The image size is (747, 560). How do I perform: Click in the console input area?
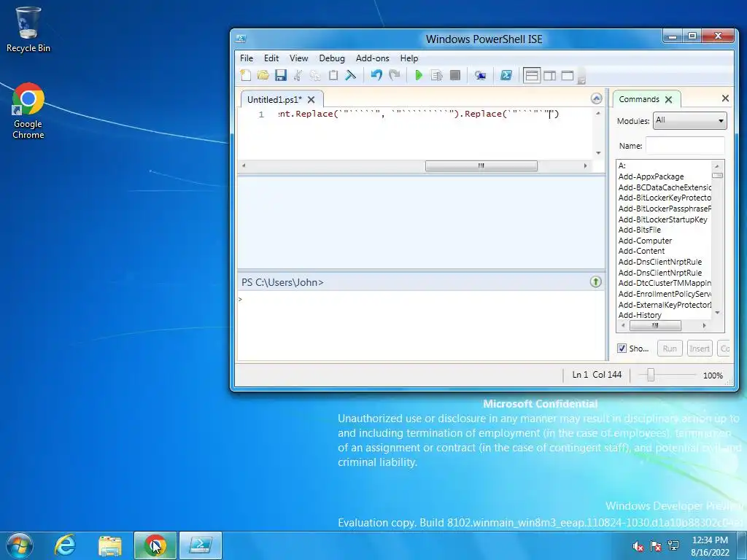click(421, 325)
